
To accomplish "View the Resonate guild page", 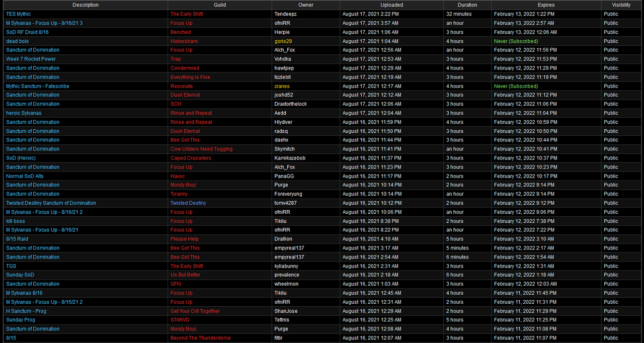I will pyautogui.click(x=182, y=86).
